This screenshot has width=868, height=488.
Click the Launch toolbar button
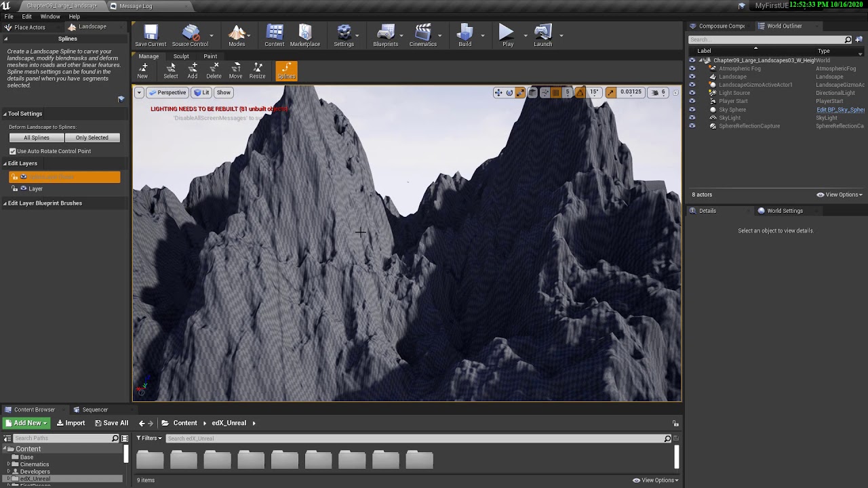click(542, 36)
